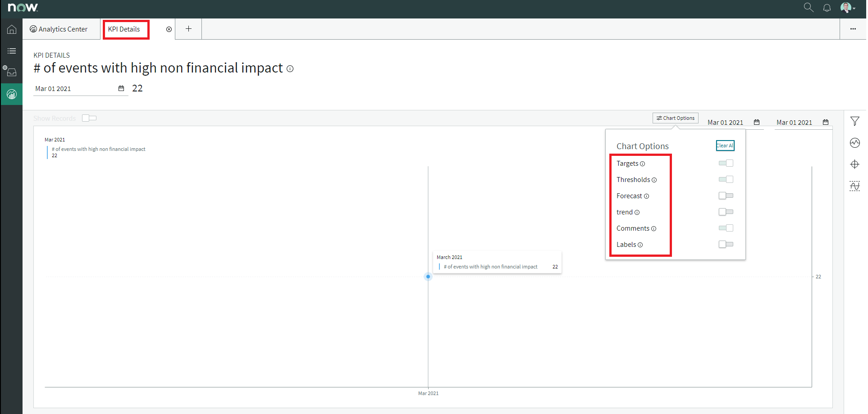Click the crosshair target icon

pos(854,164)
